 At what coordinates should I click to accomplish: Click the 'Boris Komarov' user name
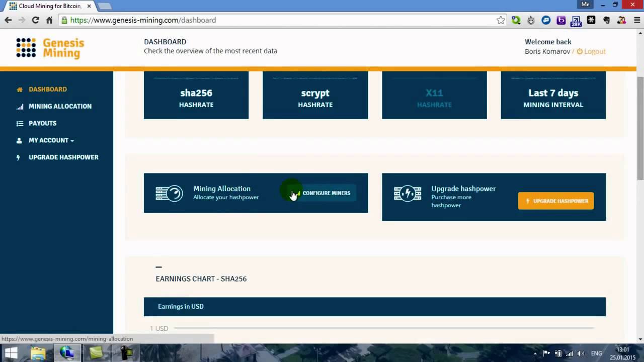[547, 51]
